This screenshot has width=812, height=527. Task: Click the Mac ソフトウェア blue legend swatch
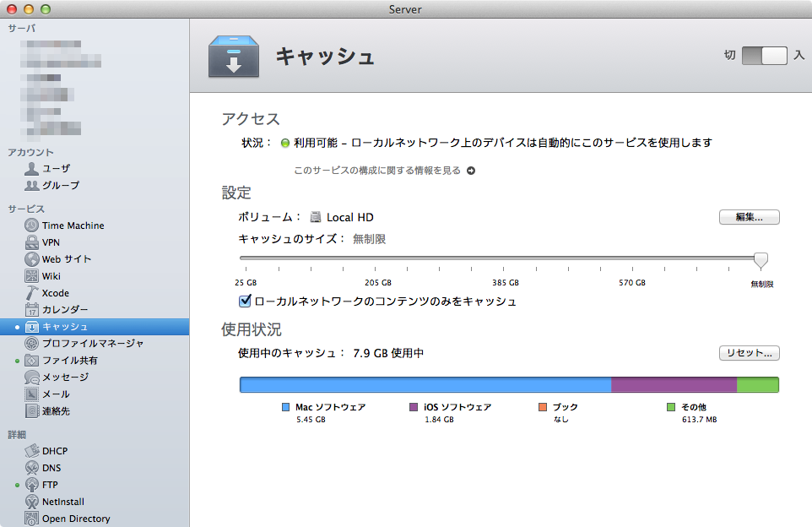(285, 407)
